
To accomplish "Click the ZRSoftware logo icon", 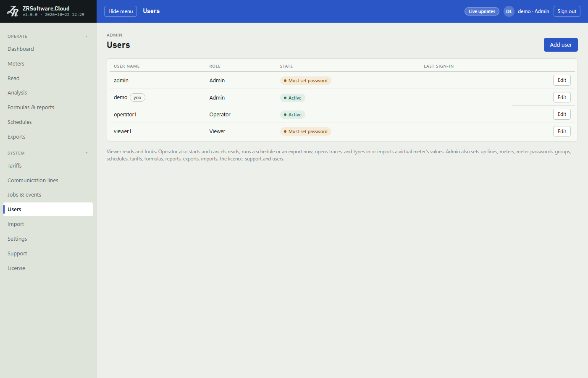I will pos(13,11).
